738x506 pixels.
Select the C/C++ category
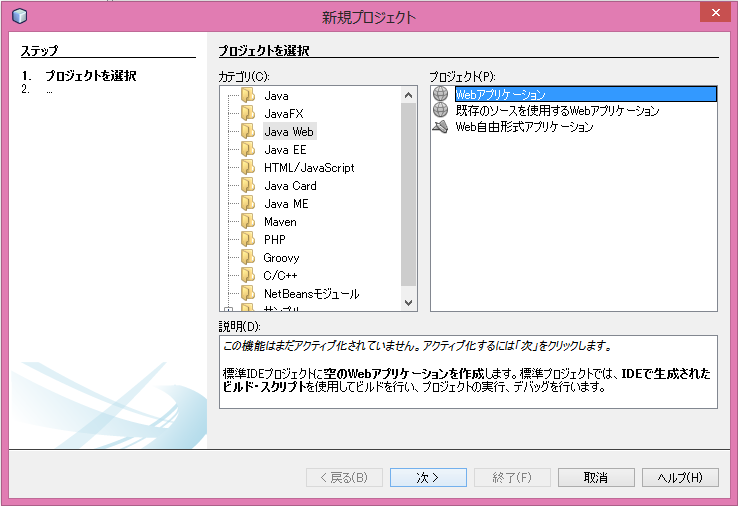[280, 275]
